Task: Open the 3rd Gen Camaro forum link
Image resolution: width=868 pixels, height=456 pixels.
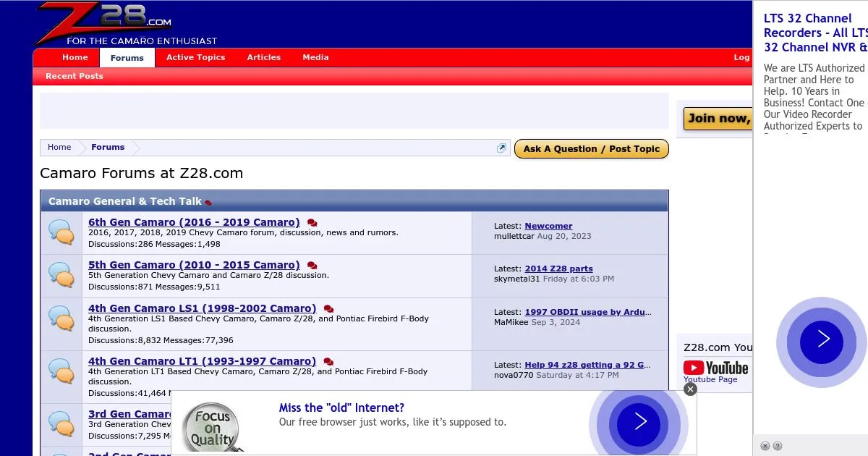Action: [130, 415]
